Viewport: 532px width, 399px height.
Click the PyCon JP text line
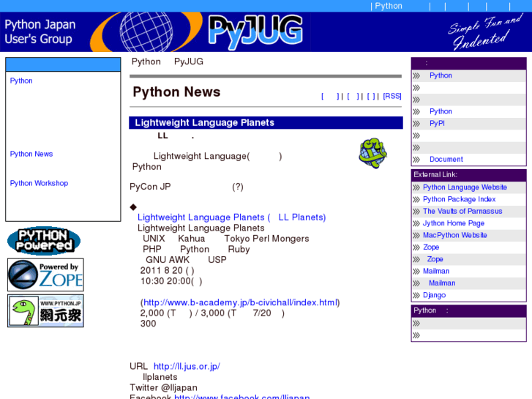coord(187,187)
